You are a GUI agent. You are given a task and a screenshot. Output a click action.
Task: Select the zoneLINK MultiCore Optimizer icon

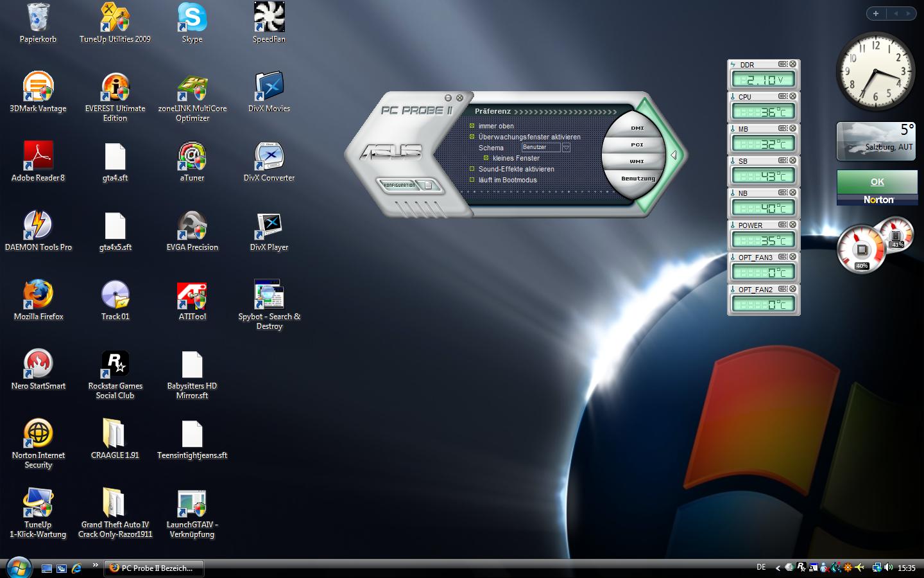192,97
